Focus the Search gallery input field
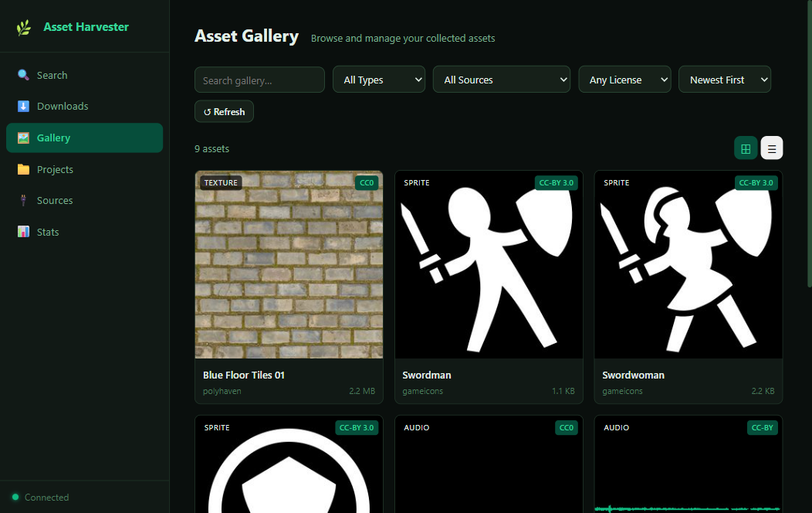Viewport: 812px width, 513px height. pyautogui.click(x=259, y=80)
